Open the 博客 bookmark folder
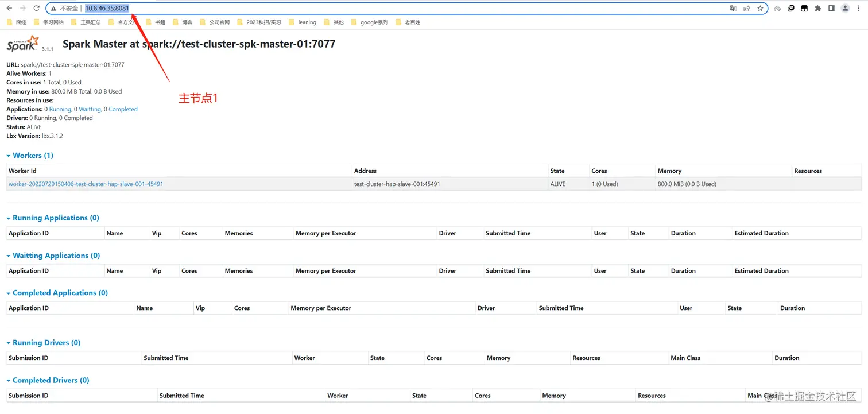 (x=183, y=22)
